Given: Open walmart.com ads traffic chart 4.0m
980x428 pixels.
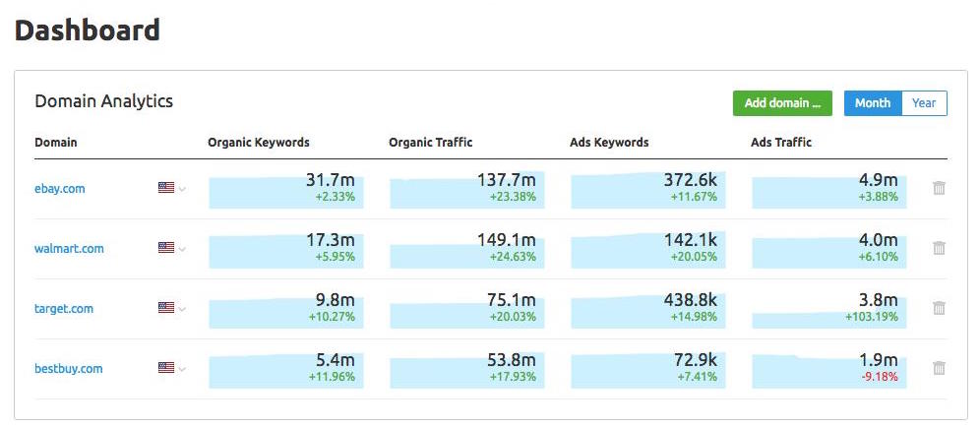Looking at the screenshot, I should [828, 250].
